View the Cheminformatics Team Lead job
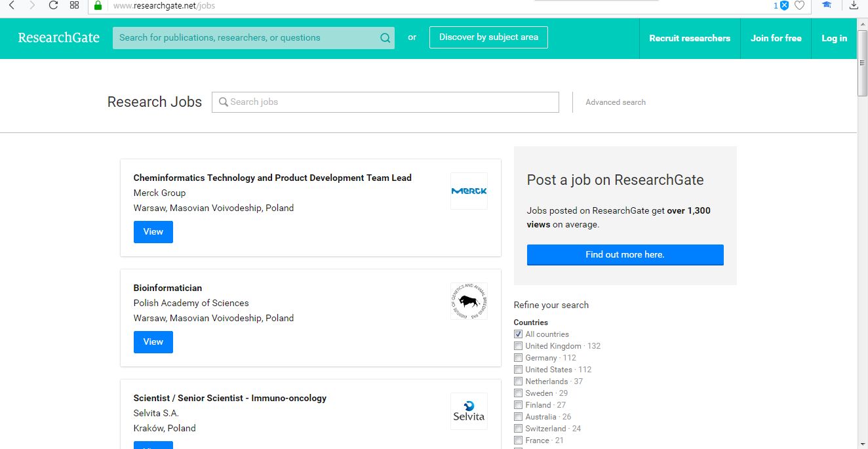This screenshot has width=868, height=449. tap(153, 231)
